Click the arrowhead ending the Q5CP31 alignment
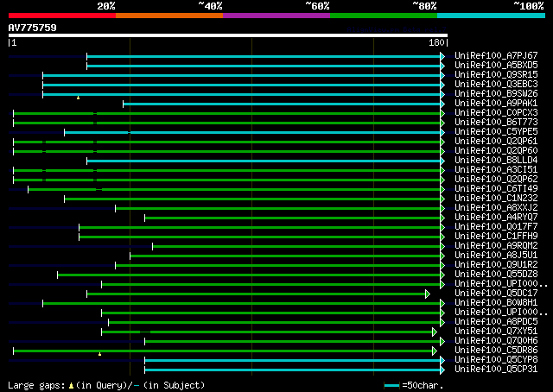This screenshot has width=553, height=392. pos(442,370)
